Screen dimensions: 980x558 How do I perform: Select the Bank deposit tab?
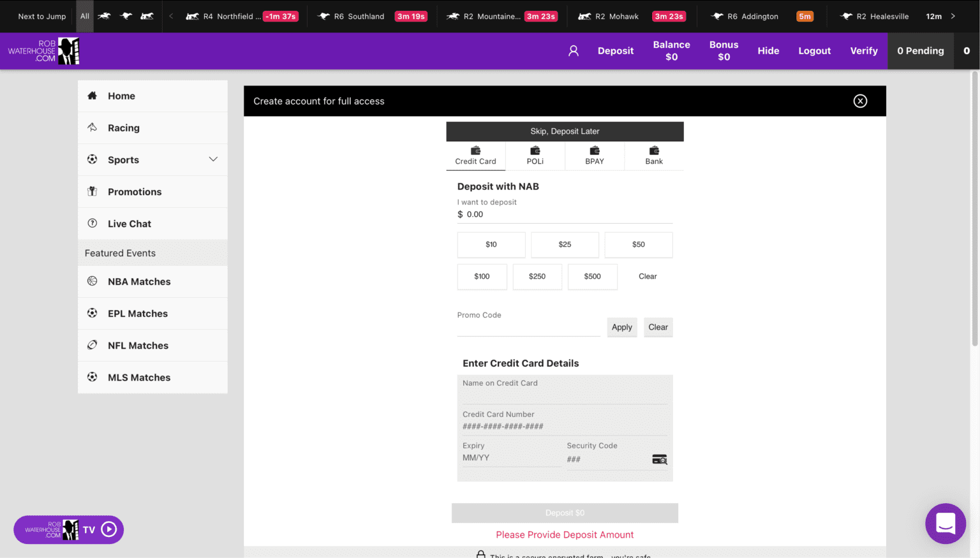click(654, 156)
